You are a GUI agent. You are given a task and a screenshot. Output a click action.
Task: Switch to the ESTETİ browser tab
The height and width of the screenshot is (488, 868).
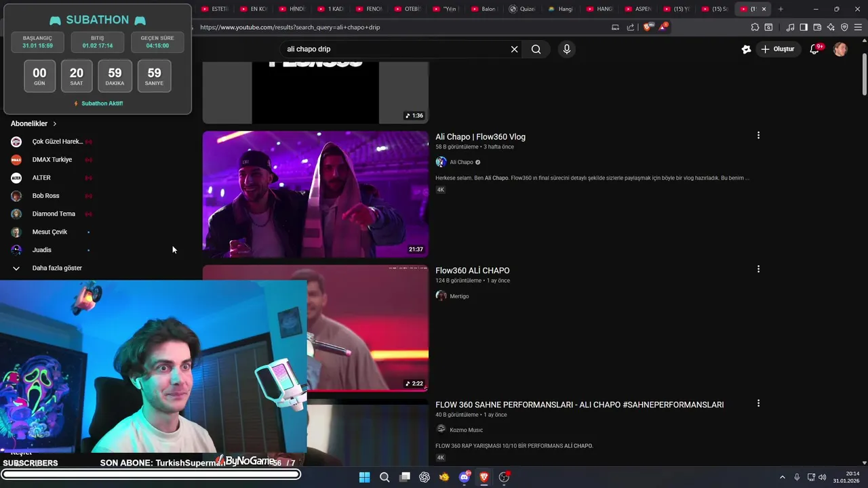216,9
